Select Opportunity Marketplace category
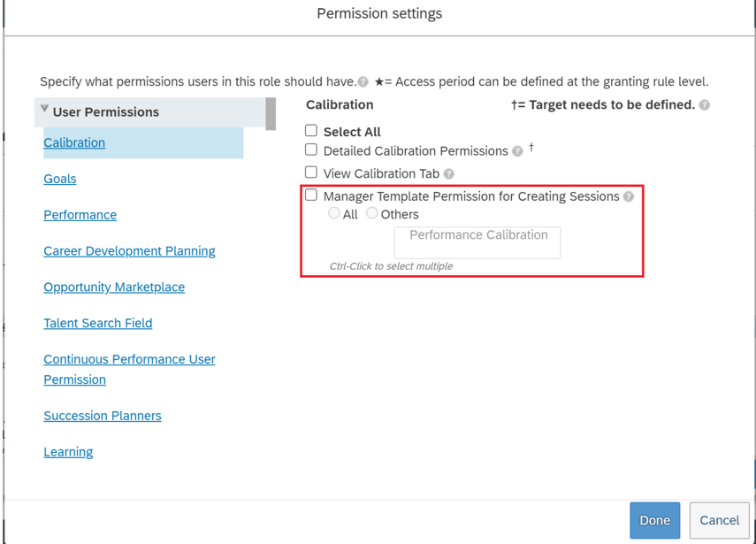This screenshot has height=544, width=756. click(114, 287)
